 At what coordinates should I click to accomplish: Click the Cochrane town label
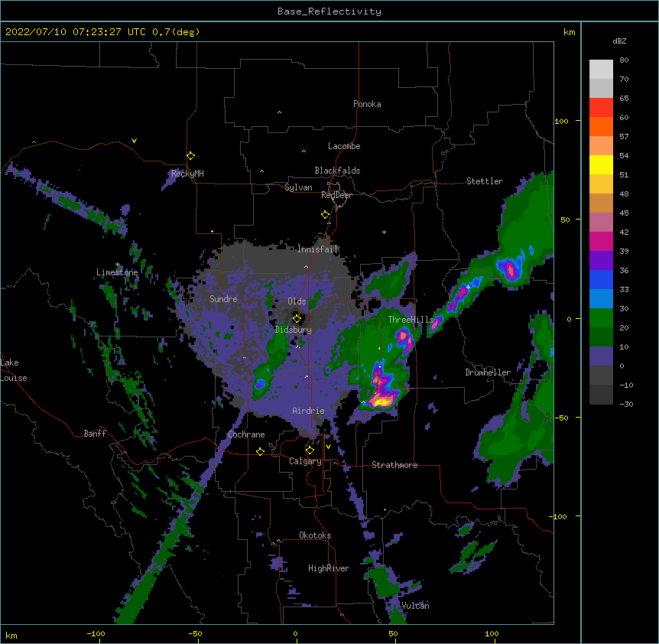pos(246,434)
